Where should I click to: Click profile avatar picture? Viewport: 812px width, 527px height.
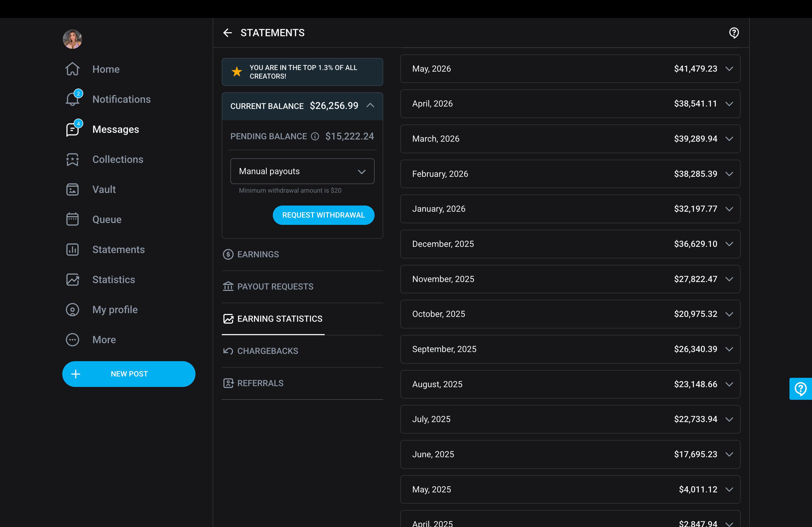click(x=72, y=39)
